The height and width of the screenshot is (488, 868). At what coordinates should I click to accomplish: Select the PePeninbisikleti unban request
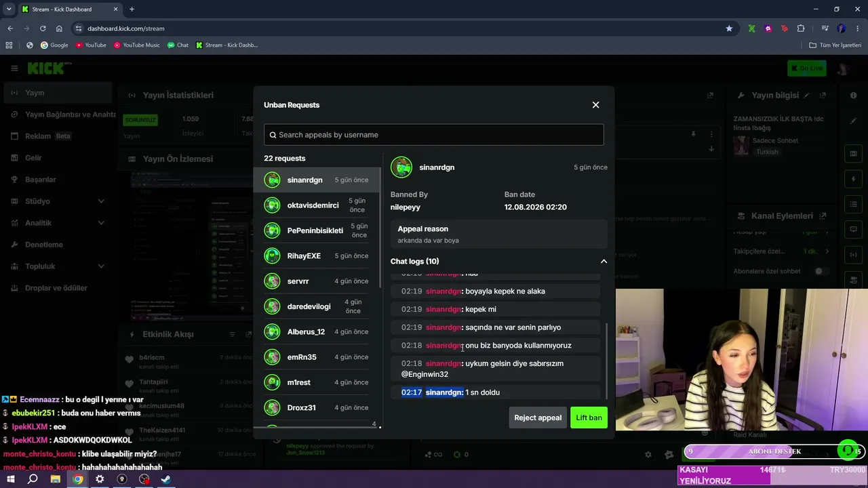[x=317, y=230]
